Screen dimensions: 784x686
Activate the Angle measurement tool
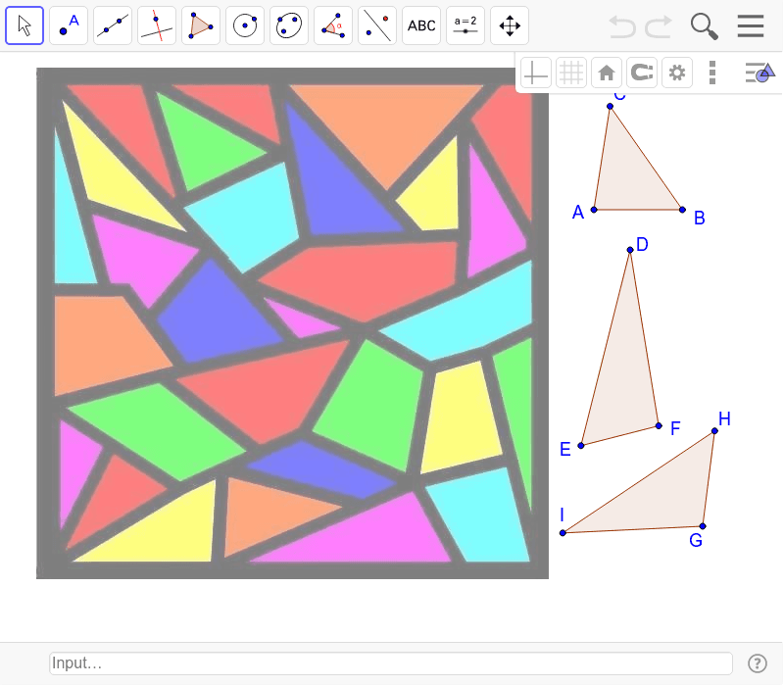pyautogui.click(x=332, y=25)
